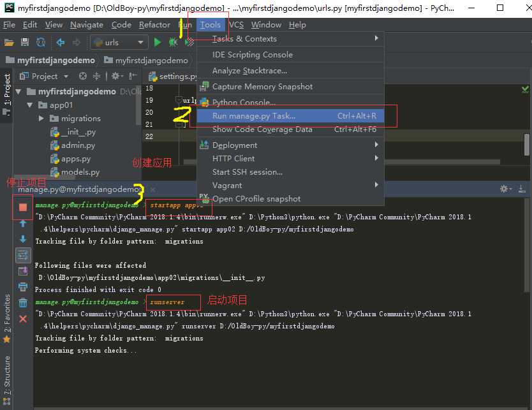Expand the migrations folder node

[x=41, y=119]
